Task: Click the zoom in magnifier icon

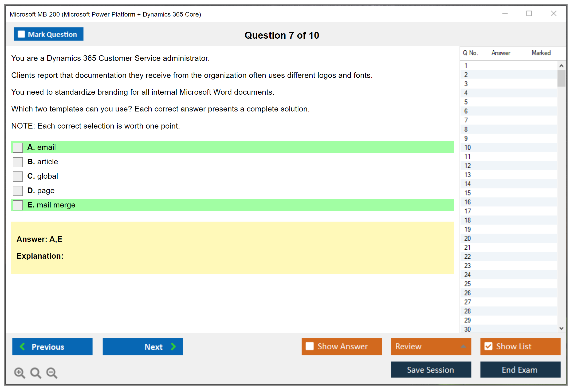Action: pyautogui.click(x=19, y=373)
